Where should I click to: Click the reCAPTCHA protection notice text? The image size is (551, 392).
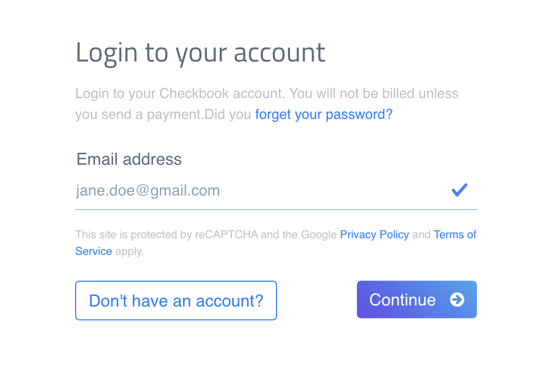[276, 242]
